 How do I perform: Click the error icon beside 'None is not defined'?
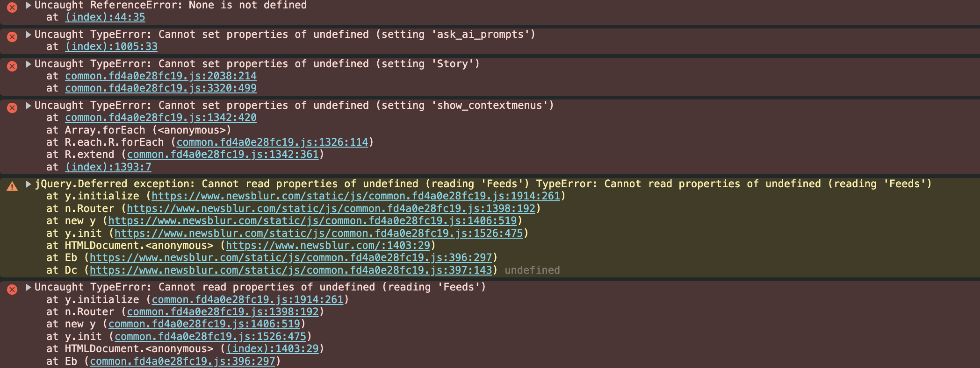coord(12,7)
